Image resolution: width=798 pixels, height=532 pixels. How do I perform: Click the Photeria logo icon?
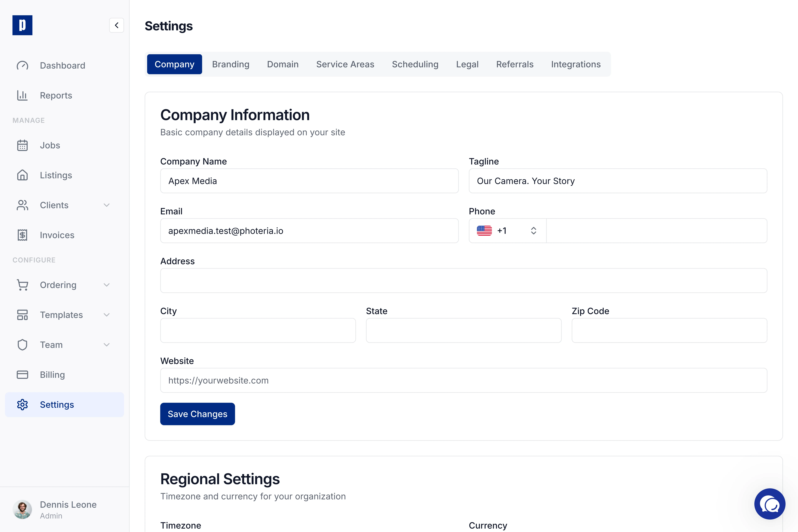pyautogui.click(x=22, y=25)
